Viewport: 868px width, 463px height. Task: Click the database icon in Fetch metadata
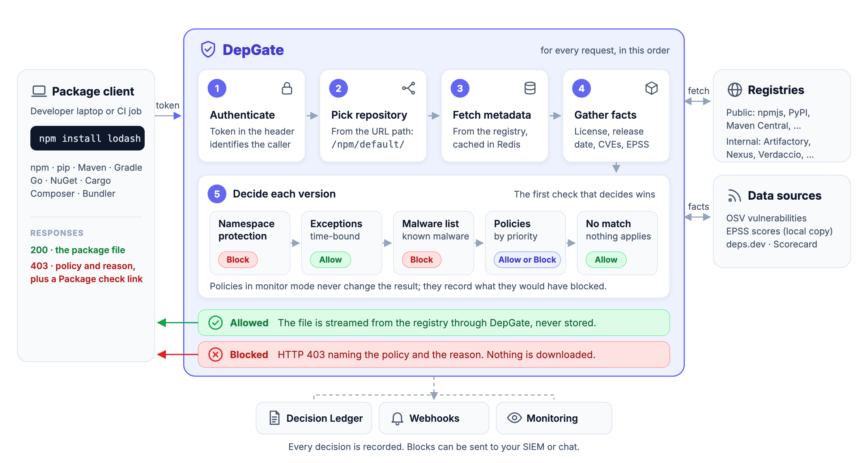[x=530, y=88]
